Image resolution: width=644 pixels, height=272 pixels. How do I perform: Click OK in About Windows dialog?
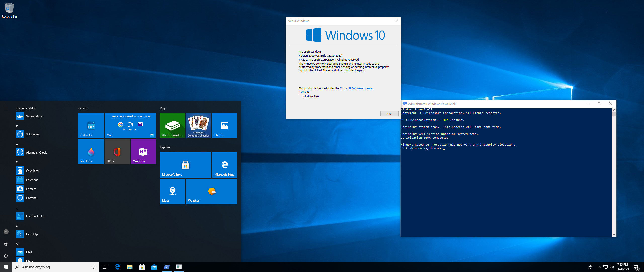(x=389, y=114)
